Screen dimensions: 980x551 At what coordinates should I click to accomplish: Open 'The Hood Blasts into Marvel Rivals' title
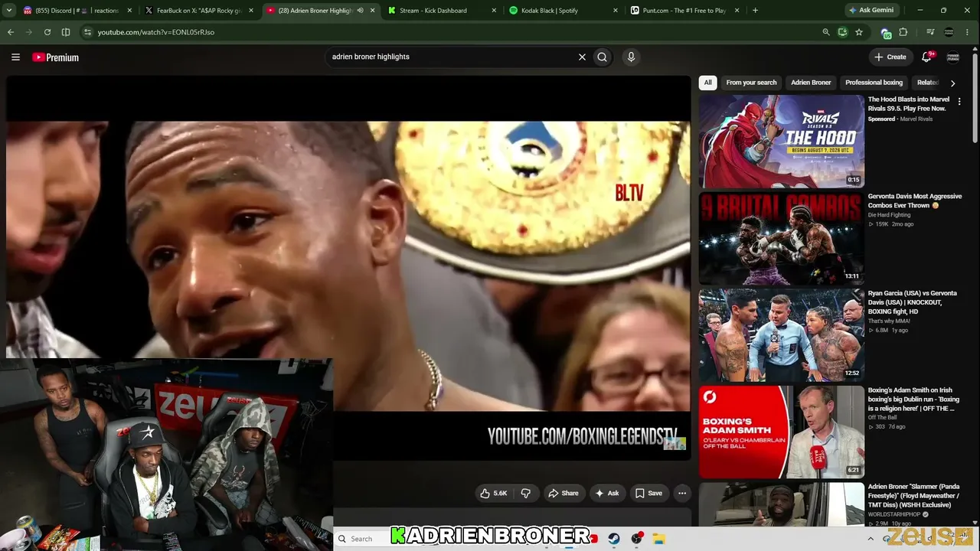(x=909, y=104)
